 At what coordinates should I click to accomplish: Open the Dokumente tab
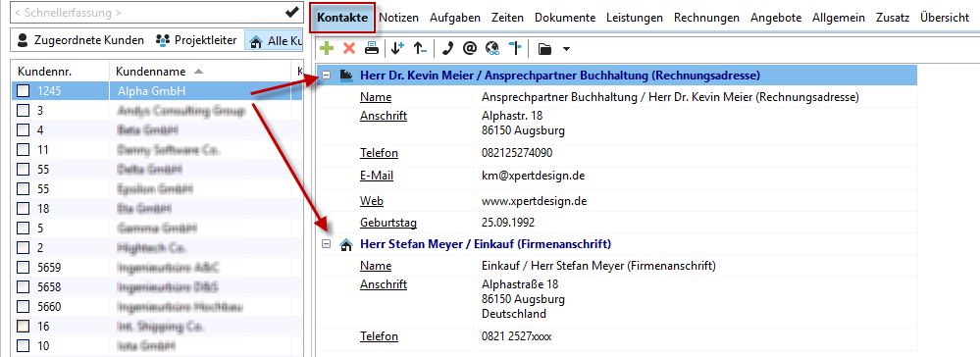pos(565,18)
